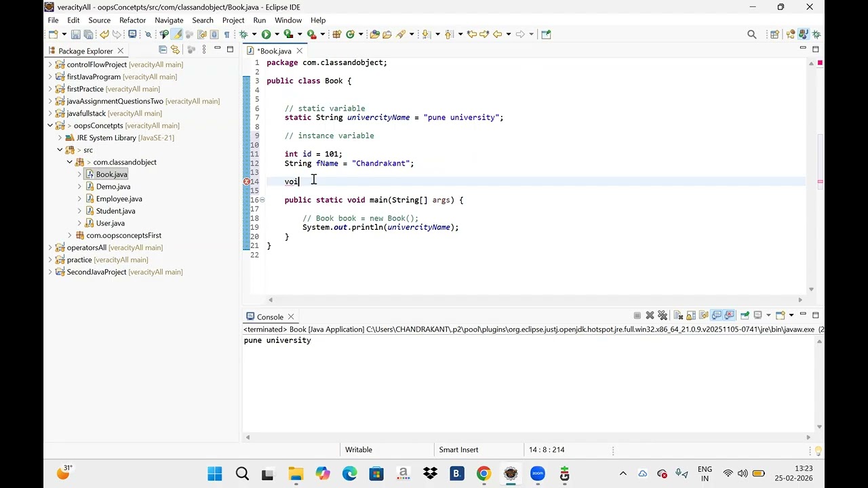Click the error marker on line 14
The height and width of the screenshot is (488, 868).
pyautogui.click(x=247, y=182)
